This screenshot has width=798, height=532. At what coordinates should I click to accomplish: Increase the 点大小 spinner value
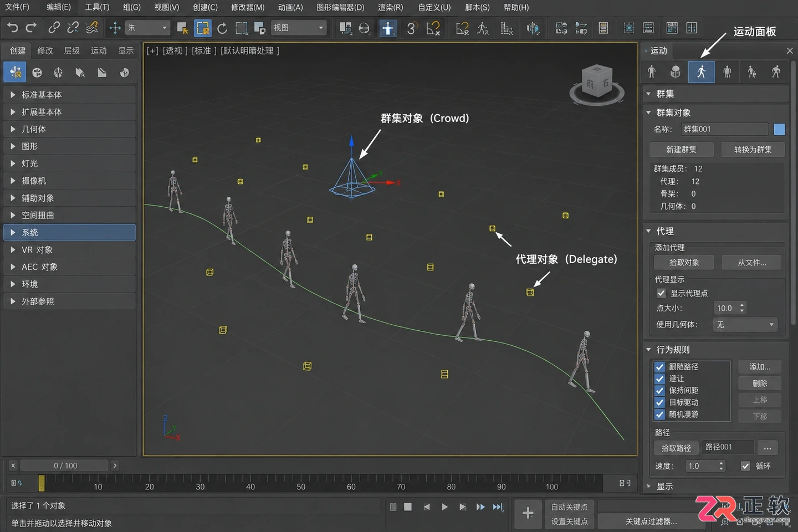coord(742,305)
